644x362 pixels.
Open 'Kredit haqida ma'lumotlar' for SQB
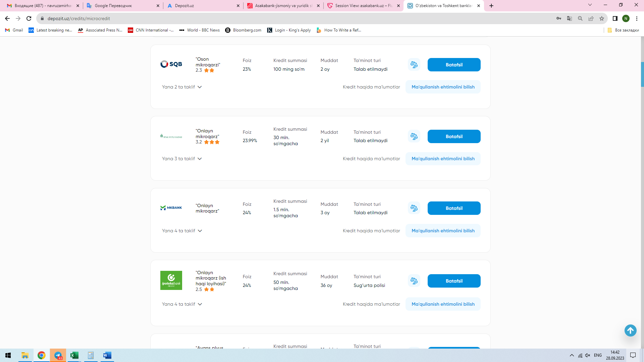coord(371,87)
